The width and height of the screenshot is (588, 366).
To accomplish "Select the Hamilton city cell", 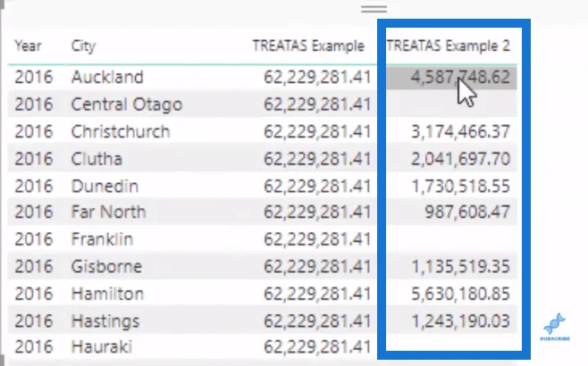I will coord(107,294).
